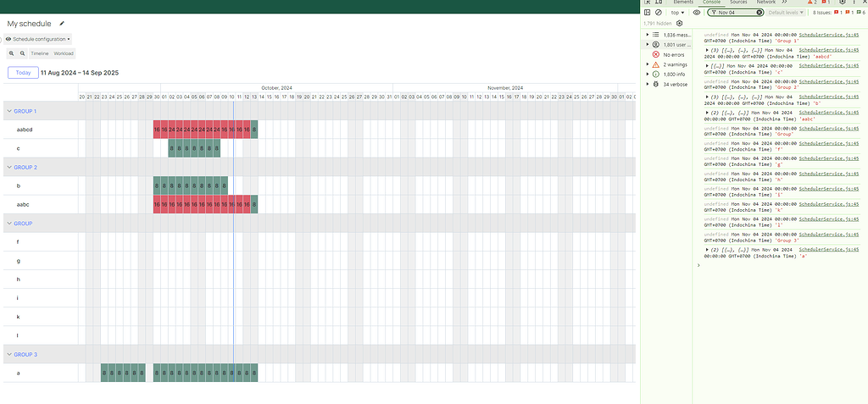This screenshot has height=404, width=868.
Task: Expand the 1,836 messages sidebar arrow
Action: pyautogui.click(x=647, y=35)
